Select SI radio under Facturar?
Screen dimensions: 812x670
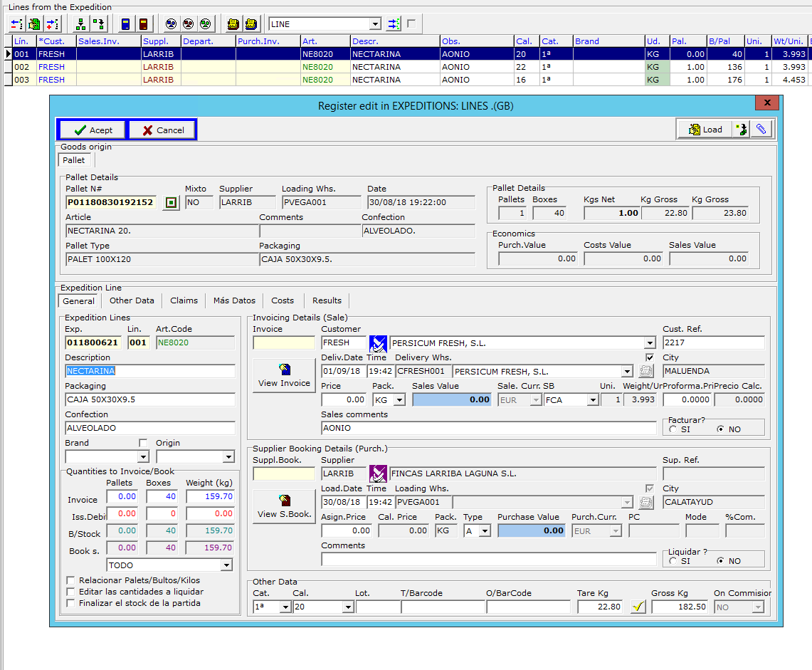[673, 430]
